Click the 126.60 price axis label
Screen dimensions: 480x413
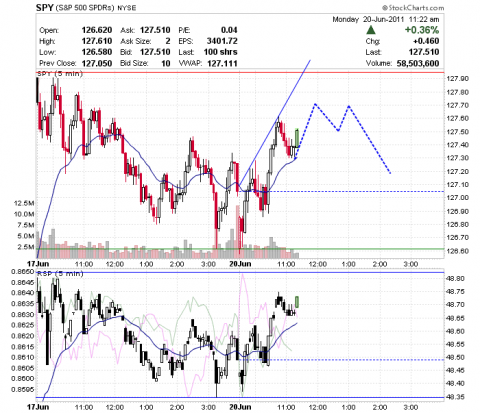tap(458, 251)
